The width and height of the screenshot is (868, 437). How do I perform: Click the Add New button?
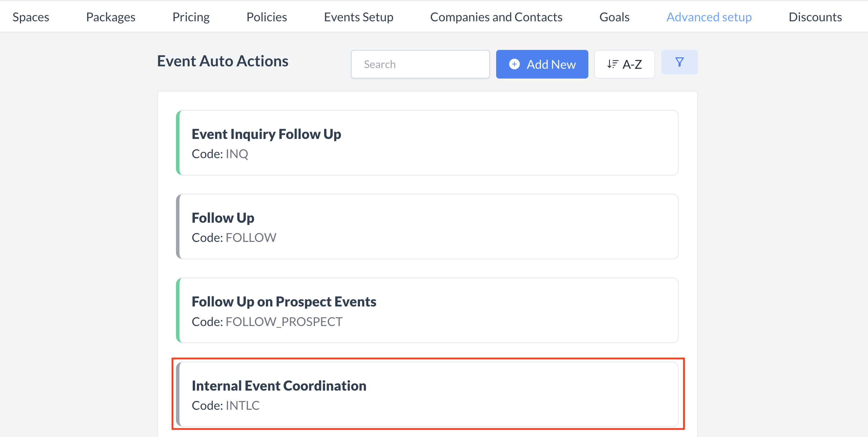[x=542, y=64]
